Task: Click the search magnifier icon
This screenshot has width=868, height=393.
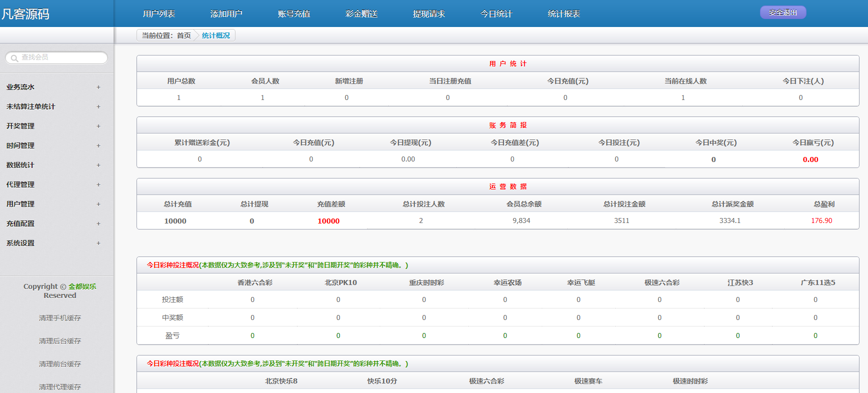Action: 14,58
